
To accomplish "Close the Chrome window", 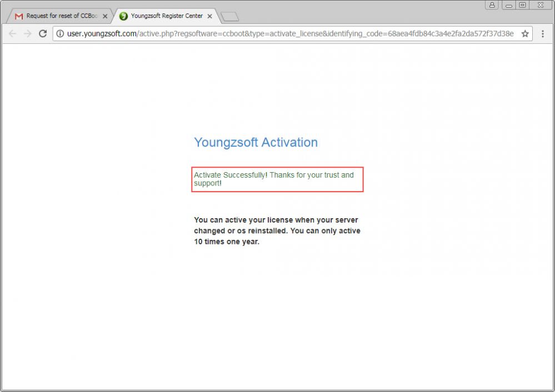I will (541, 5).
